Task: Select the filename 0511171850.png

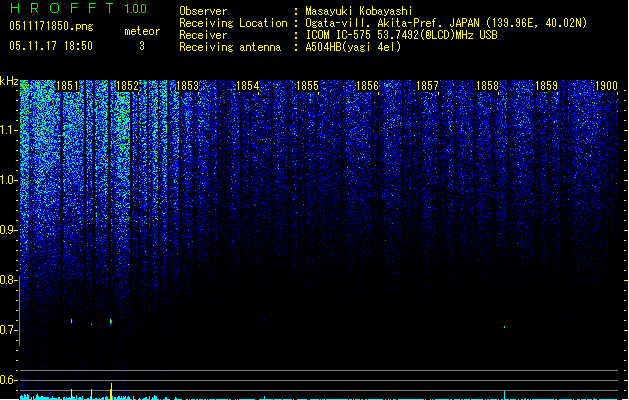Action: click(x=51, y=26)
